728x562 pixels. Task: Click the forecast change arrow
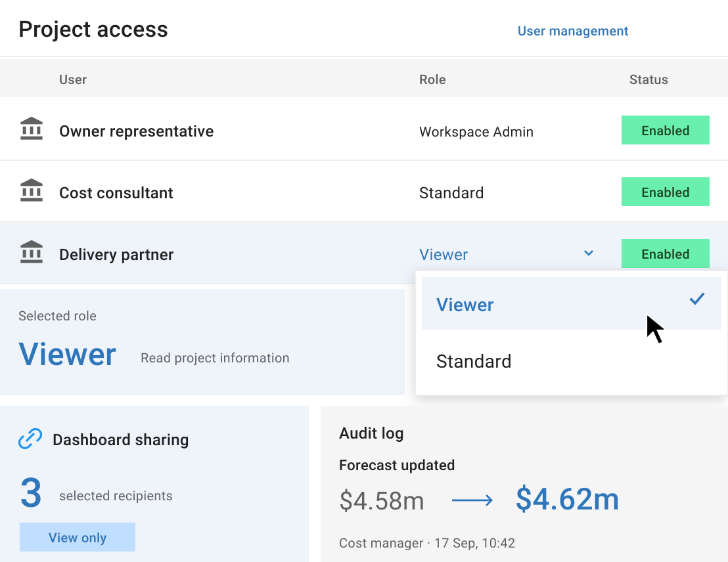point(472,500)
